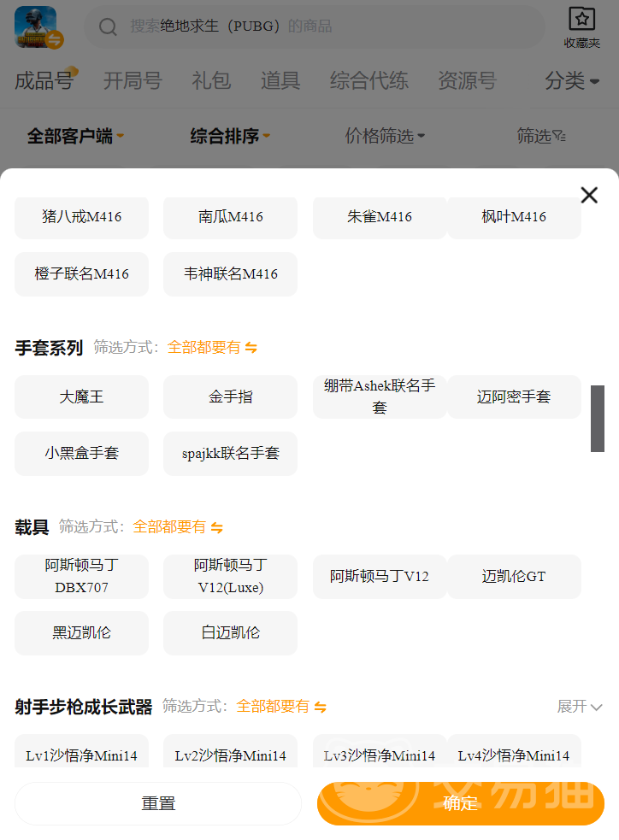
Task: Open the 分类 category dropdown
Action: click(x=572, y=81)
